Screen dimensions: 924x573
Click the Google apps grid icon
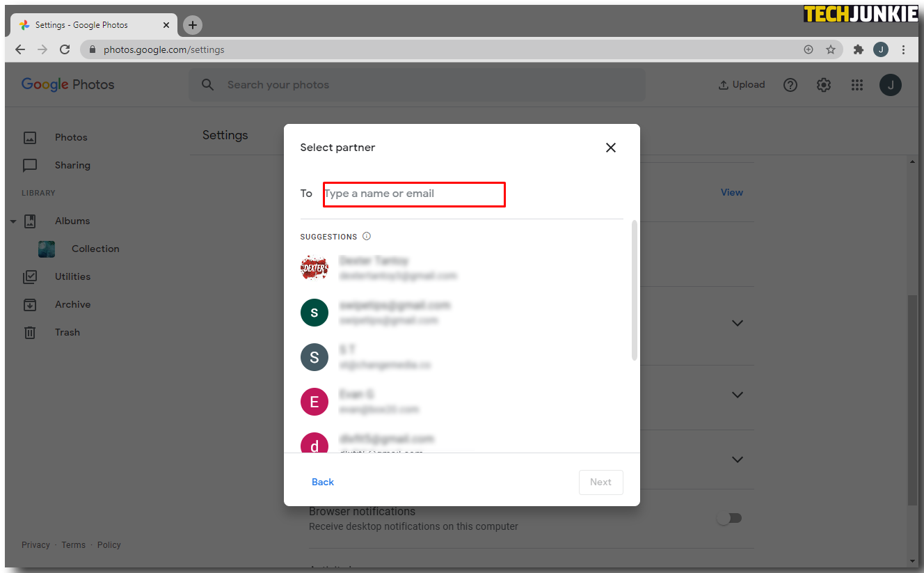coord(857,85)
